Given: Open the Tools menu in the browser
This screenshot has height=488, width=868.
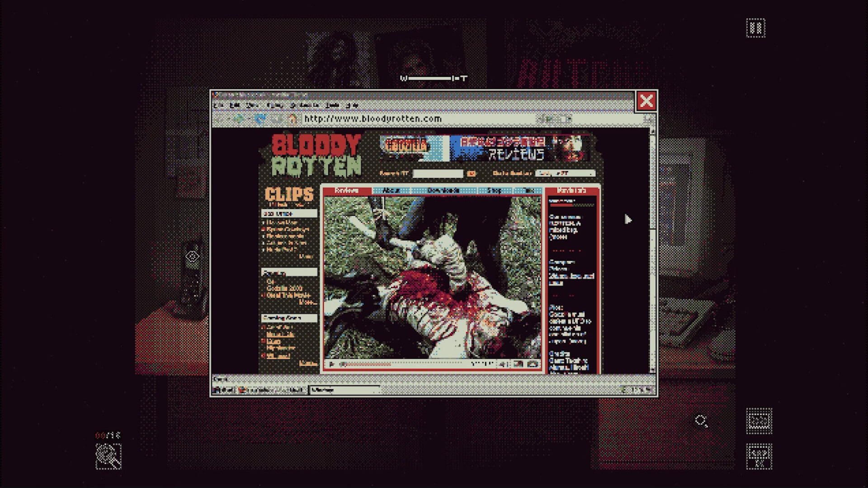Looking at the screenshot, I should point(332,105).
